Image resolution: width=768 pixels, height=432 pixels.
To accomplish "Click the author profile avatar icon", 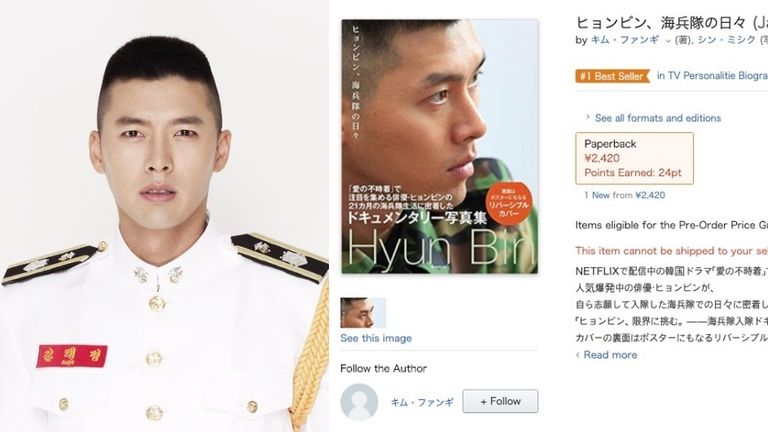I will pyautogui.click(x=359, y=402).
